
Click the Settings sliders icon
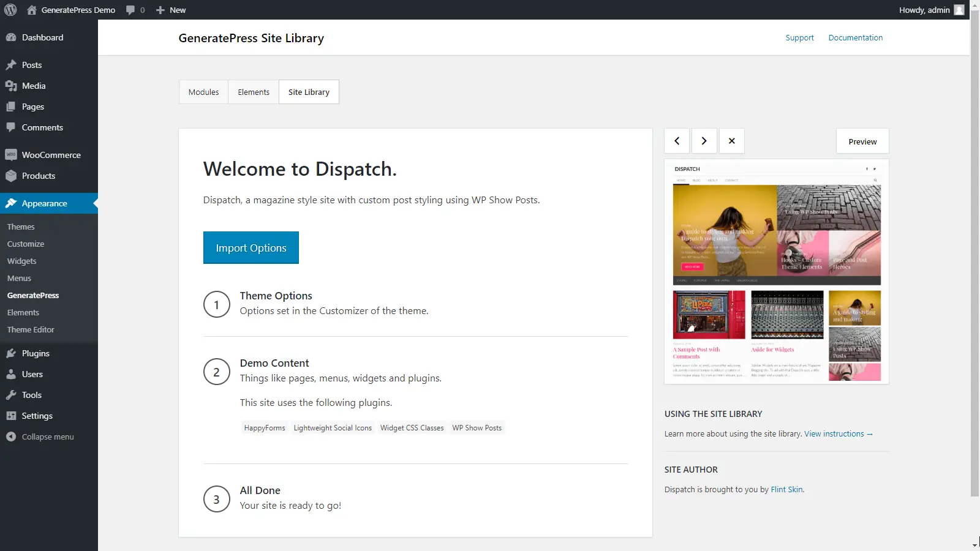(x=11, y=416)
